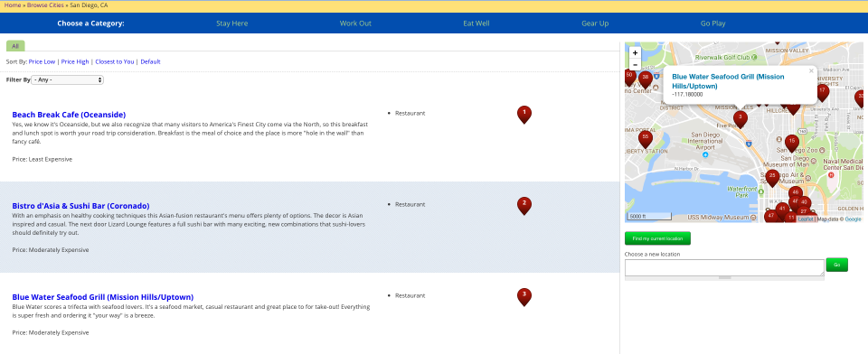Go to Home breadcrumb link
This screenshot has height=354, width=868.
tap(12, 5)
